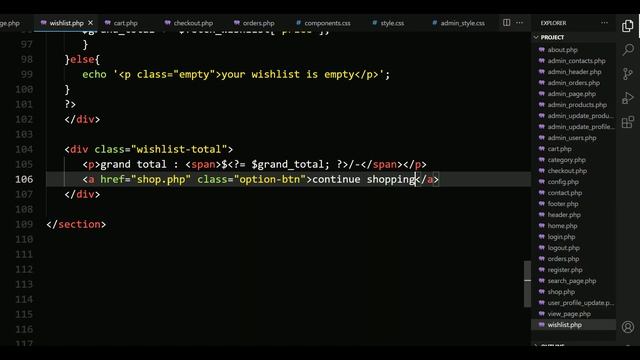
Task: Open the Extensions icon
Action: [628, 122]
